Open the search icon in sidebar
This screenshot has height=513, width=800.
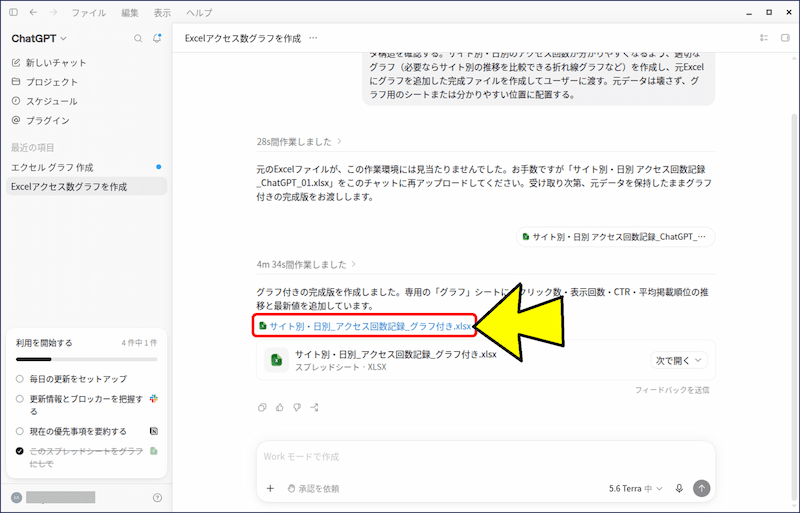coord(138,38)
